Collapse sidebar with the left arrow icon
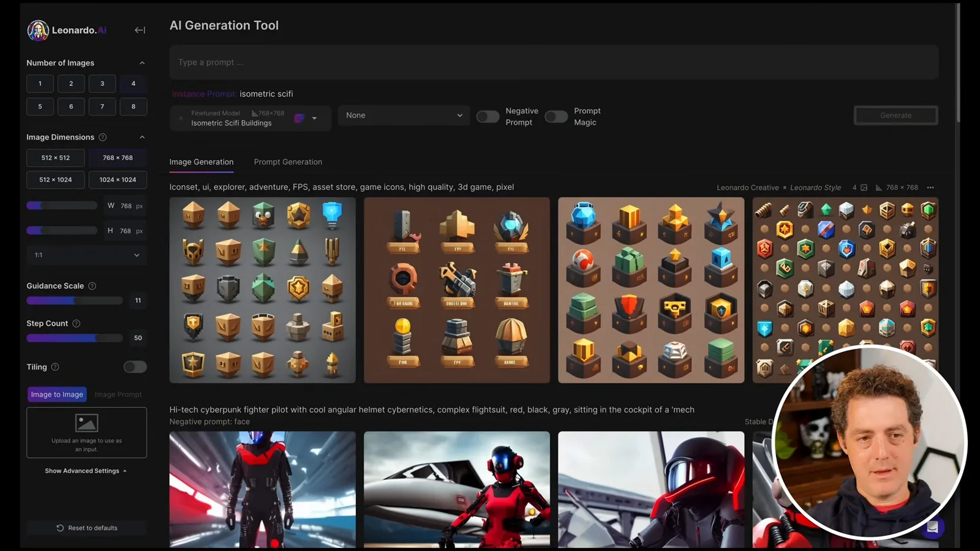Screen dimensions: 980x551 click(140, 30)
